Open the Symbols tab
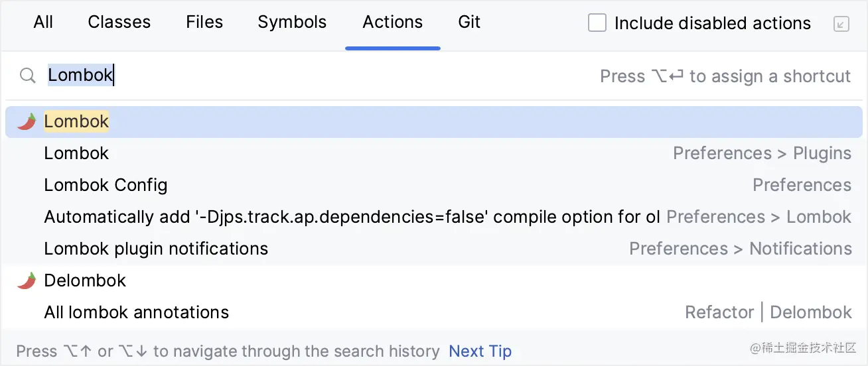The width and height of the screenshot is (868, 366). coord(292,23)
